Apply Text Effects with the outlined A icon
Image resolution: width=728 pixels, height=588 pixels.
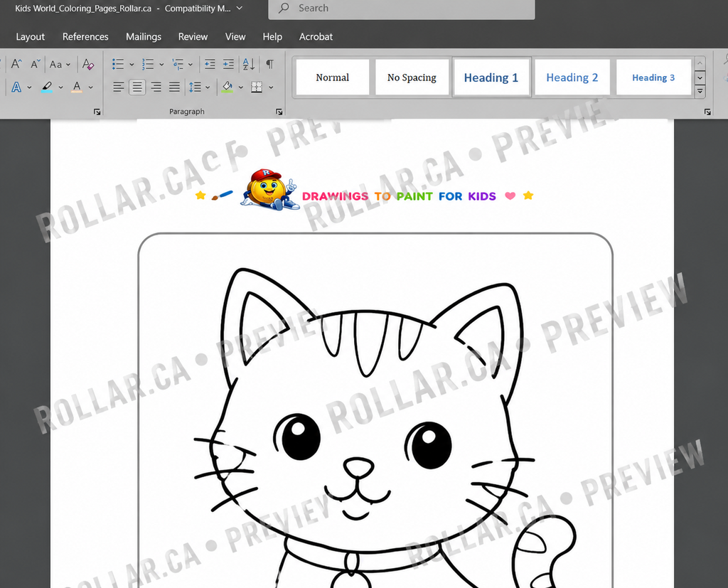(x=16, y=87)
